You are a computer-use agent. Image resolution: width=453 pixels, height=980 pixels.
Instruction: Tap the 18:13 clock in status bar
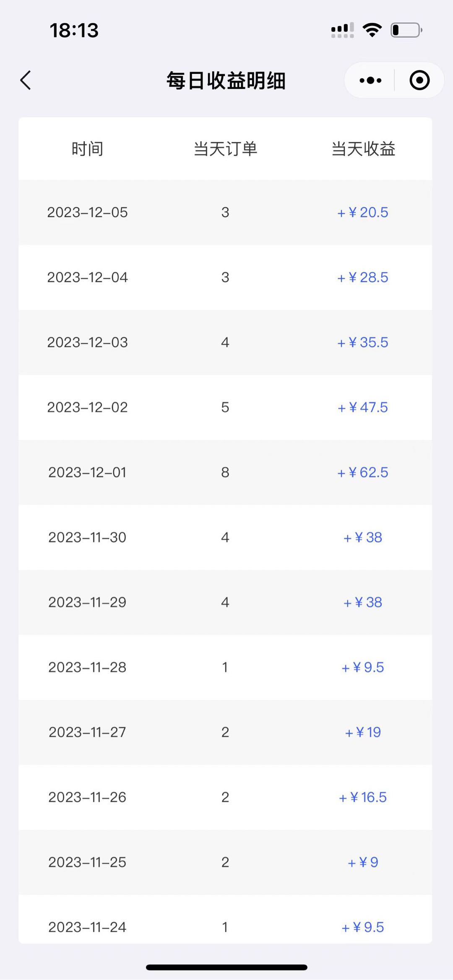click(74, 30)
